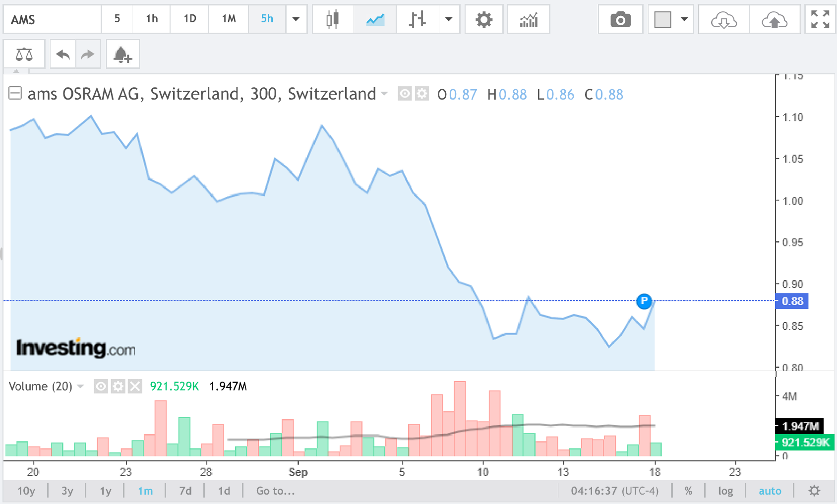Select the candlestick chart type icon
This screenshot has width=837, height=504.
pyautogui.click(x=333, y=19)
